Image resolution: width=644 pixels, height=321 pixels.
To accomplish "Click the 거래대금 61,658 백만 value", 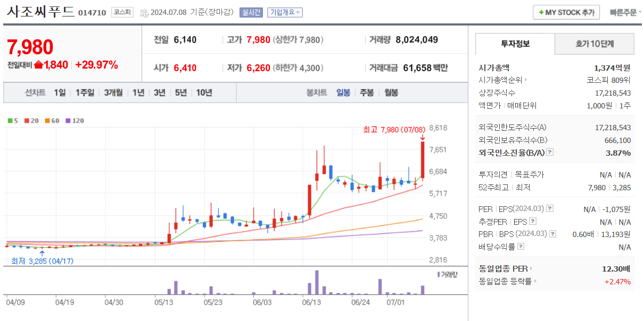I will (x=425, y=67).
